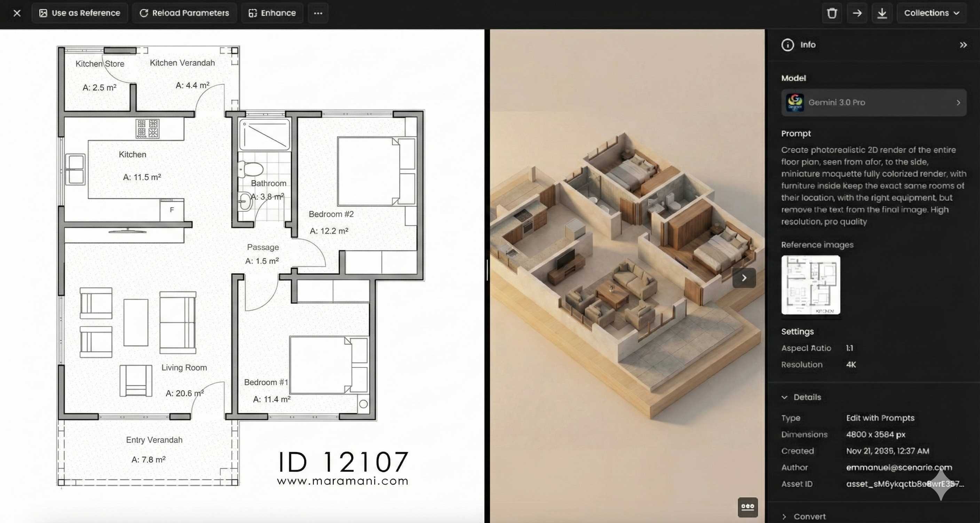Open the Gemini 3.0 Pro model selector
This screenshot has width=980, height=523.
click(874, 103)
